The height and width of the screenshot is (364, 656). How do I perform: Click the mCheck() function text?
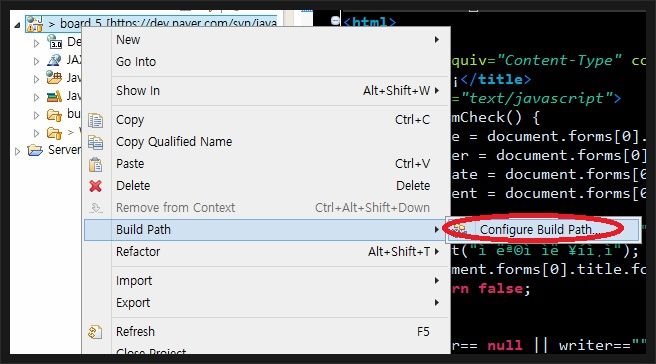[487, 118]
